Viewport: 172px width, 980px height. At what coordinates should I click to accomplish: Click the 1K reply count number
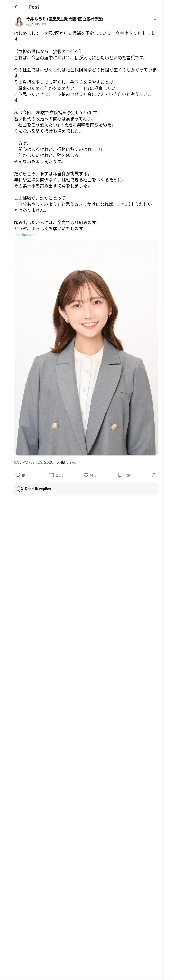coord(23,475)
